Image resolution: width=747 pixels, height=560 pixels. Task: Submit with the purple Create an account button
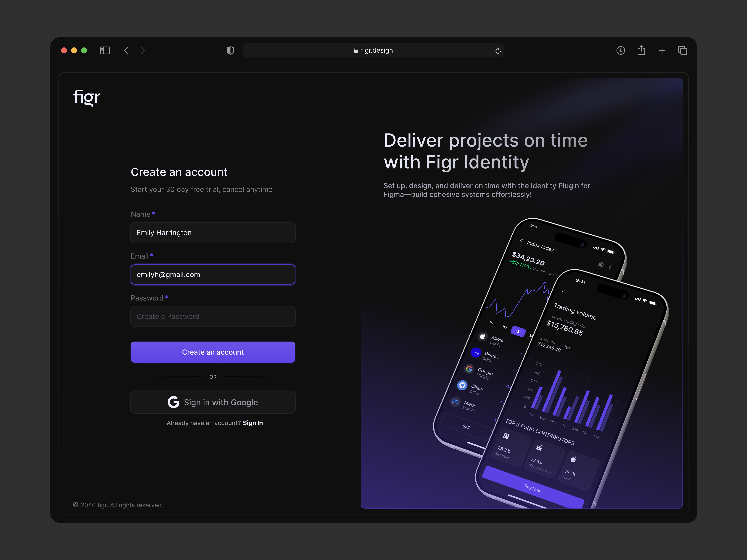[x=213, y=352]
